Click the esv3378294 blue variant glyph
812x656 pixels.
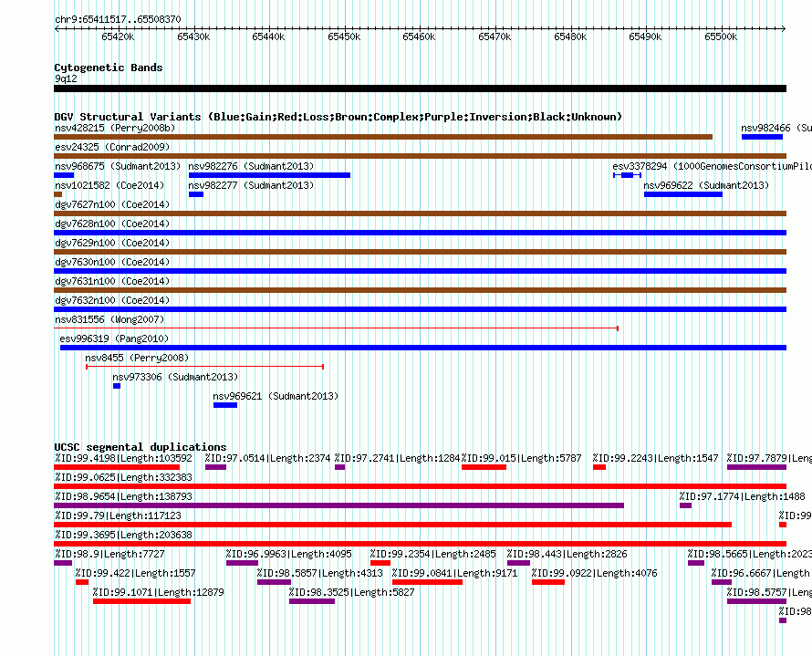pos(627,175)
